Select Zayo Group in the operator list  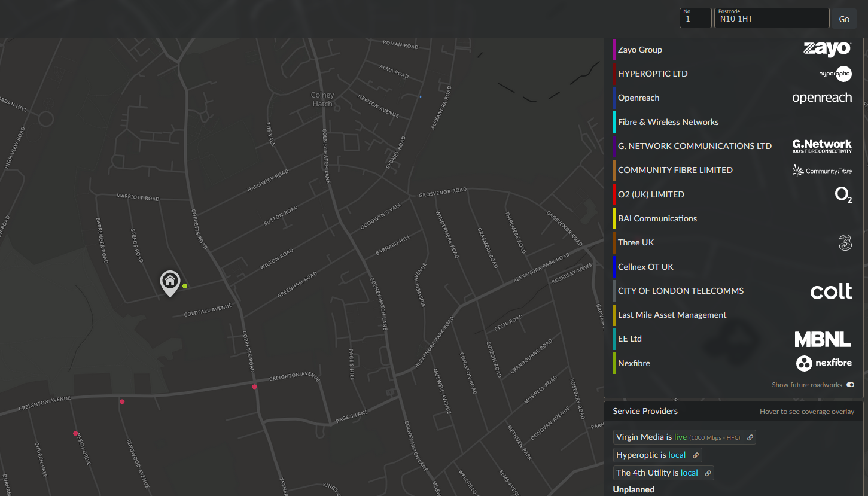click(x=640, y=50)
